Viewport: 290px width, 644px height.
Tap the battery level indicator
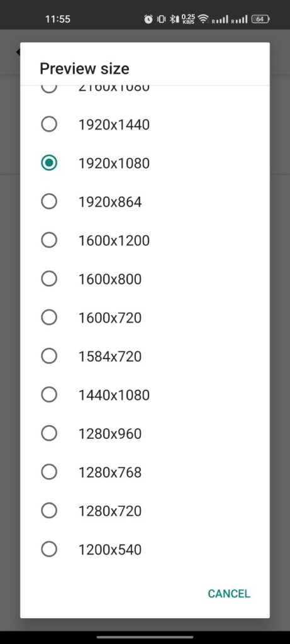pos(260,19)
